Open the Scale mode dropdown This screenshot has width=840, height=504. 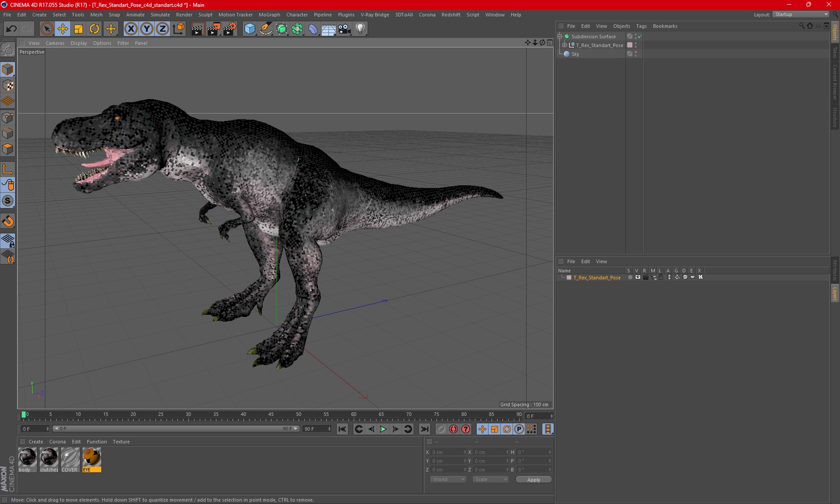click(490, 479)
